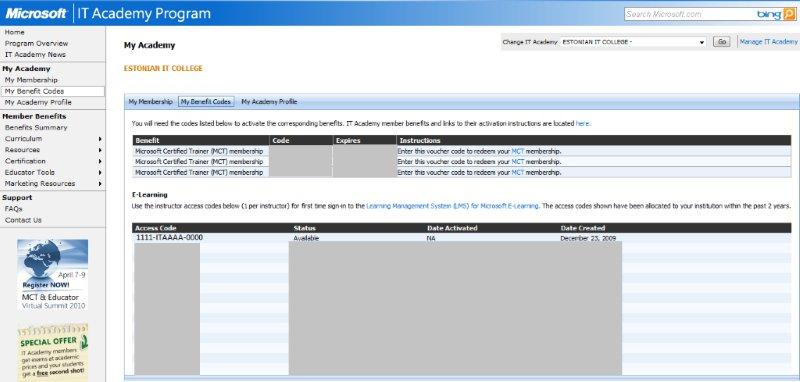Click the Instructions column header
This screenshot has height=382, width=800.
point(419,140)
